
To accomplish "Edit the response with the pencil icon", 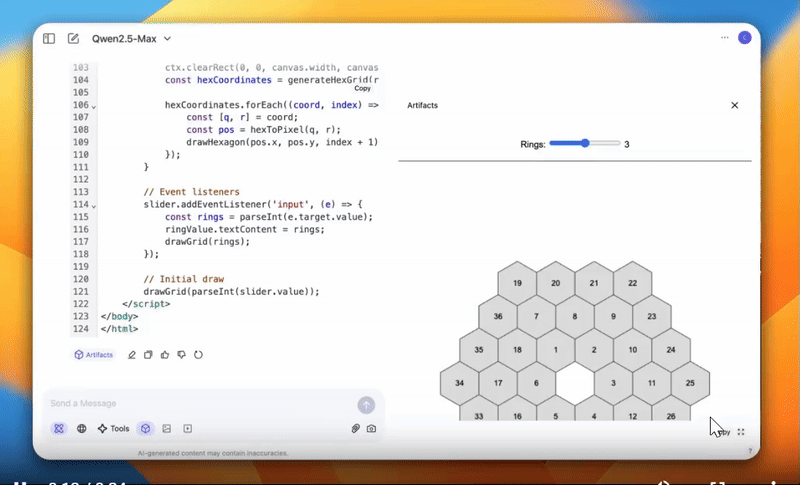I will point(132,354).
